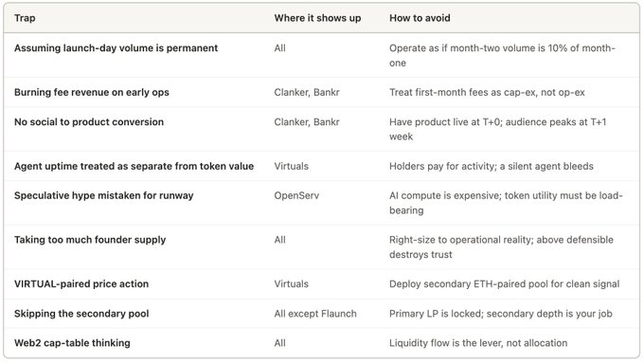
Task: Select 'Have product live at T+0' cell
Action: coord(498,129)
